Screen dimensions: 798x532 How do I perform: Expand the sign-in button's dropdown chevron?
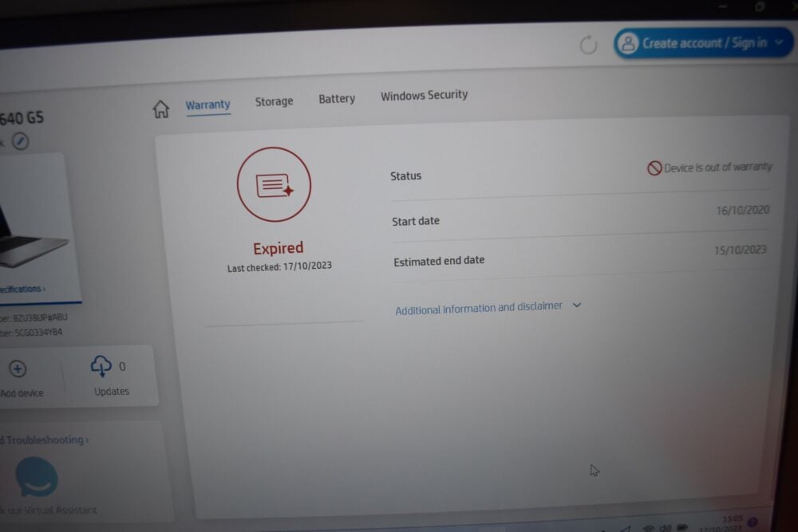point(779,43)
